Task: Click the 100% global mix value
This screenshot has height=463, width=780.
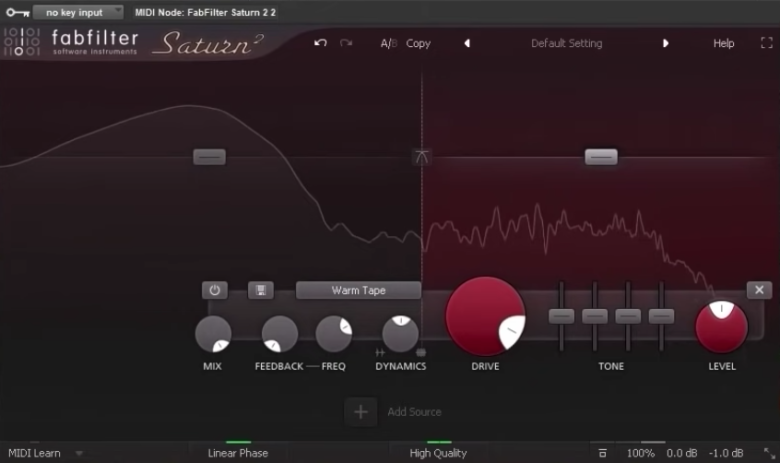Action: tap(640, 453)
